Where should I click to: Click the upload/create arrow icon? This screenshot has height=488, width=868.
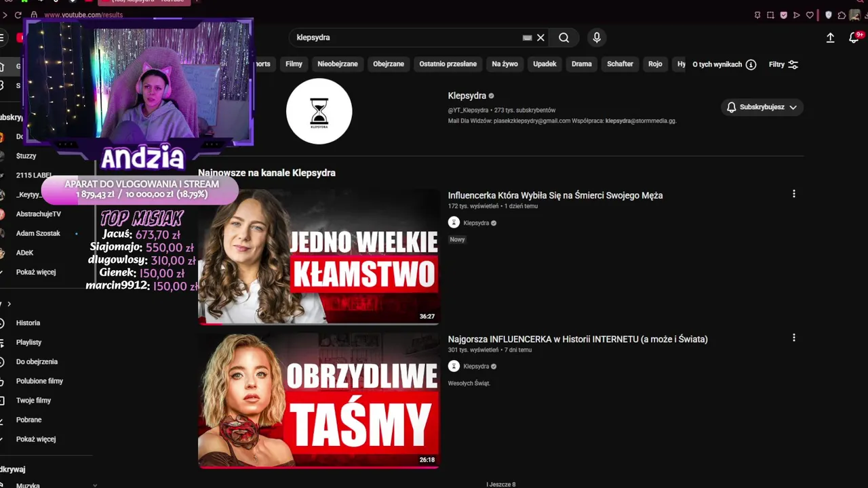[830, 38]
